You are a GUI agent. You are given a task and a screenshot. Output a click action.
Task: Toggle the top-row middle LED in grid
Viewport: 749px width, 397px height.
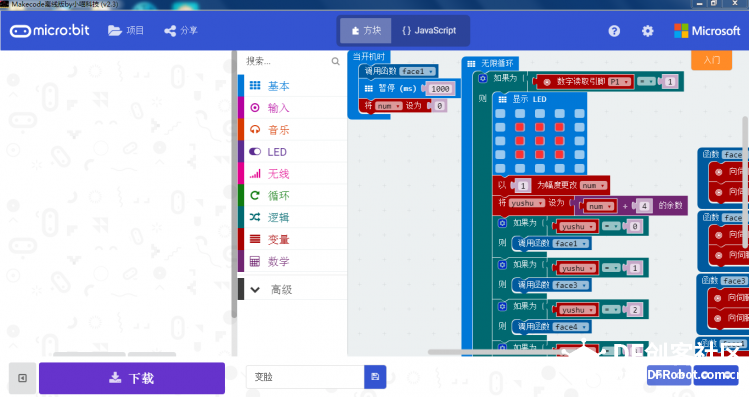pos(540,114)
